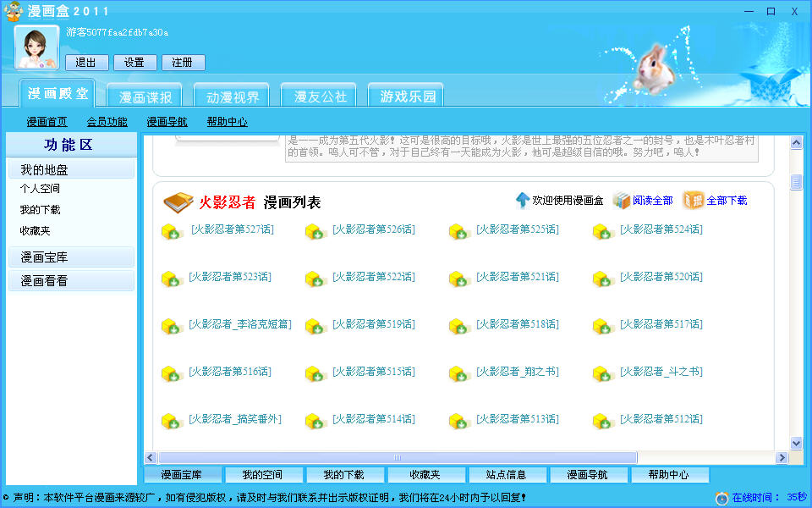This screenshot has height=508, width=812.
Task: Click download icon beside 火影忍者第521话
Action: 460,279
